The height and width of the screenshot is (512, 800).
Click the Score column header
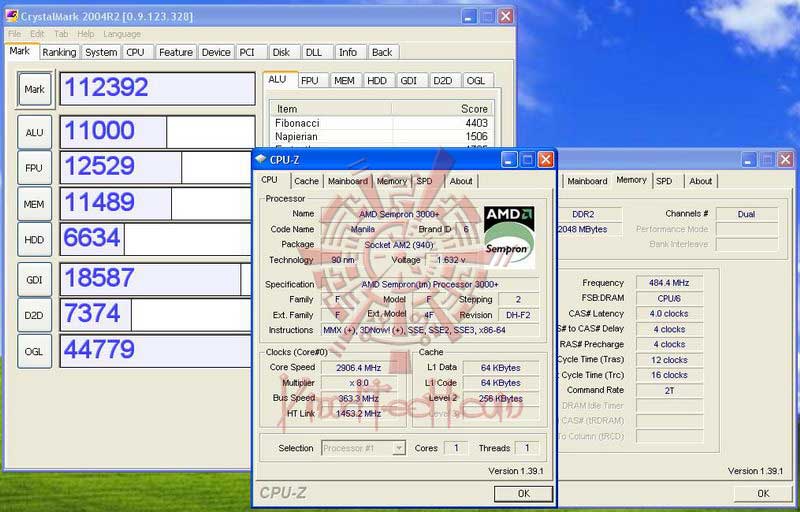pos(442,109)
